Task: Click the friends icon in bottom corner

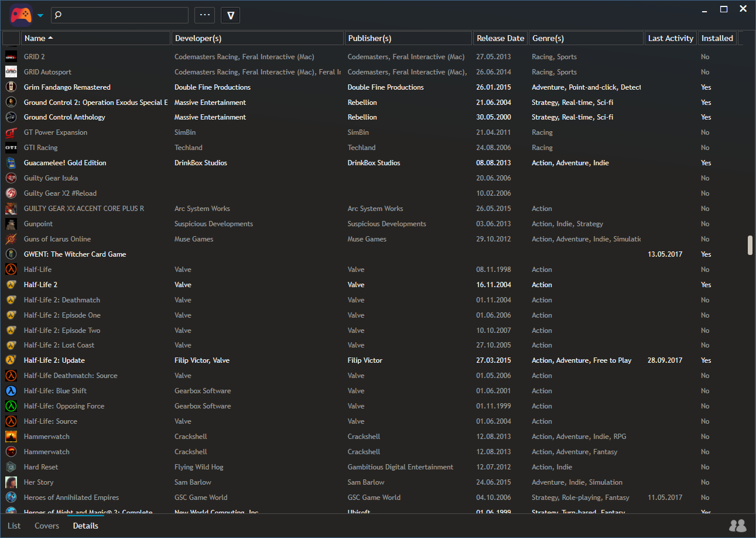Action: [x=737, y=526]
